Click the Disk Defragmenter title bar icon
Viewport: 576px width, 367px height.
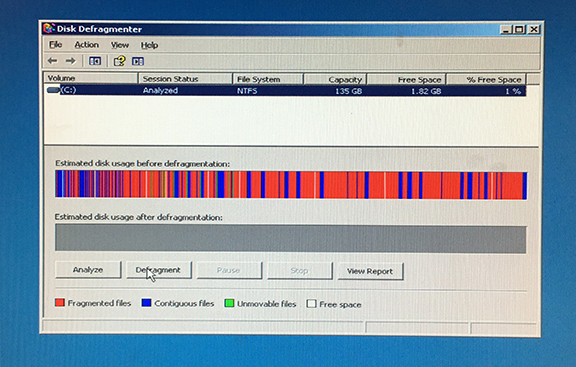pyautogui.click(x=49, y=28)
